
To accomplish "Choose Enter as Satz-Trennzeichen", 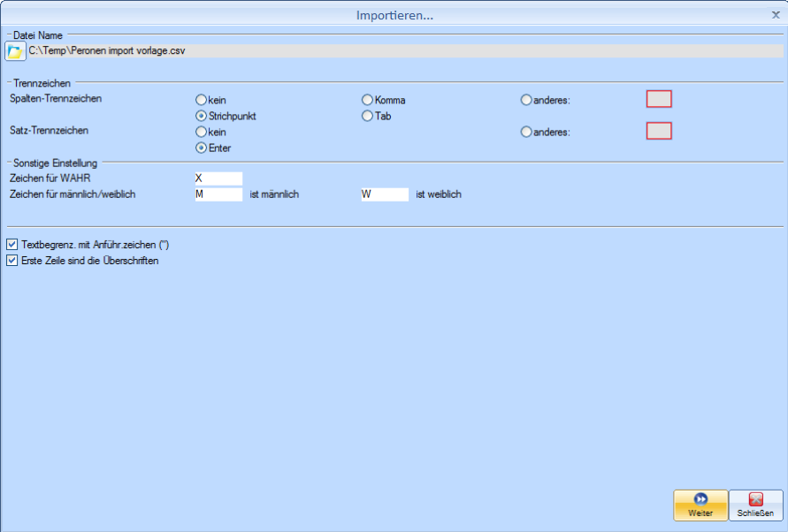I will (202, 148).
